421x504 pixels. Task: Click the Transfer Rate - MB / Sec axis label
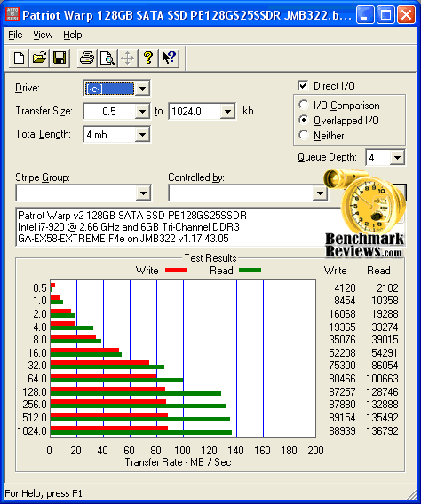(x=178, y=462)
